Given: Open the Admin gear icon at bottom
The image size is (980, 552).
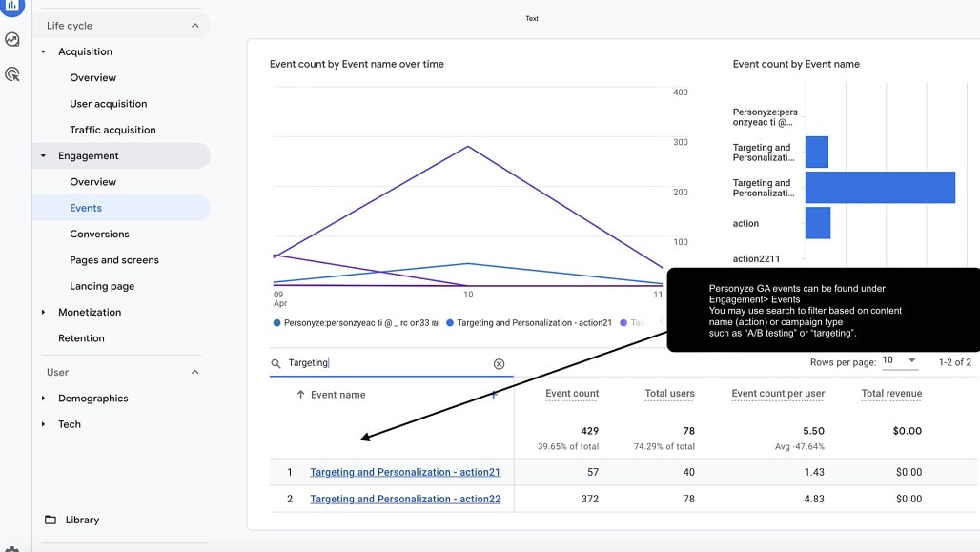Looking at the screenshot, I should (x=11, y=549).
